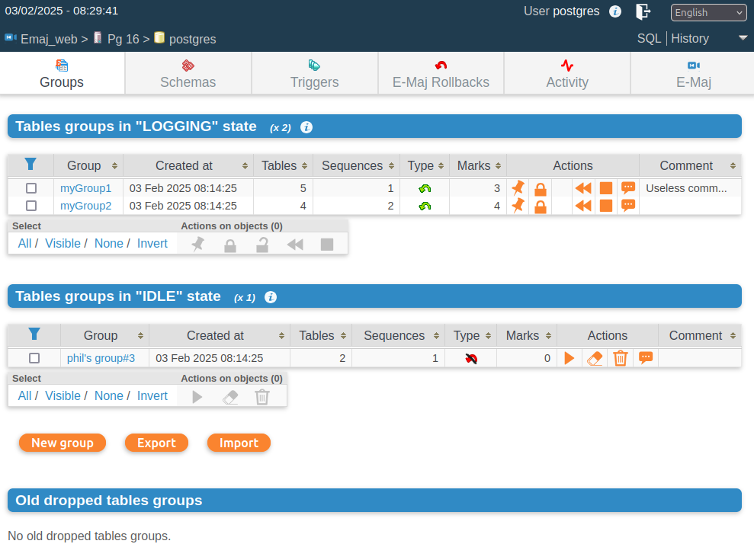Edit comment for phil's group#3
The height and width of the screenshot is (560, 754).
coord(645,357)
